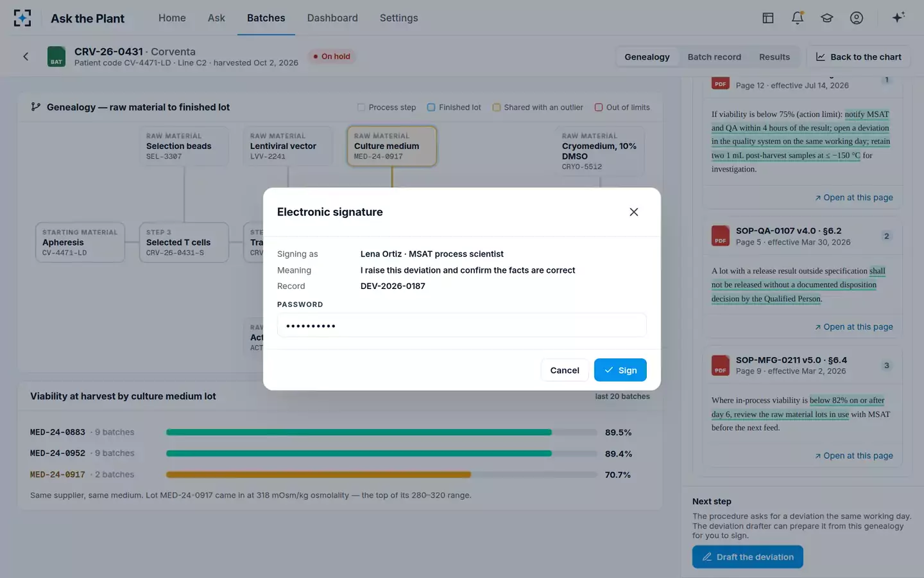Open the user profile icon
924x578 pixels.
click(x=857, y=18)
